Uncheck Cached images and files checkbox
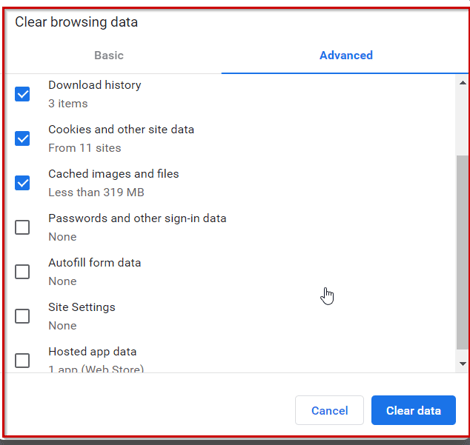The height and width of the screenshot is (445, 470). 22,183
